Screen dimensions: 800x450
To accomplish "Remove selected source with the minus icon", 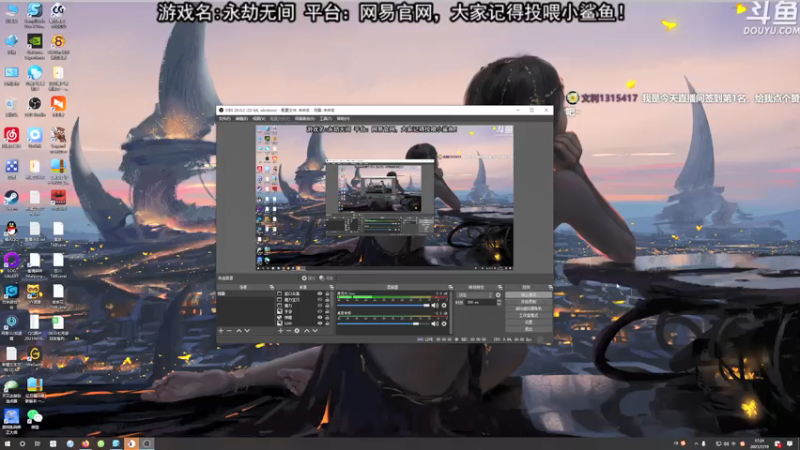I will point(288,331).
